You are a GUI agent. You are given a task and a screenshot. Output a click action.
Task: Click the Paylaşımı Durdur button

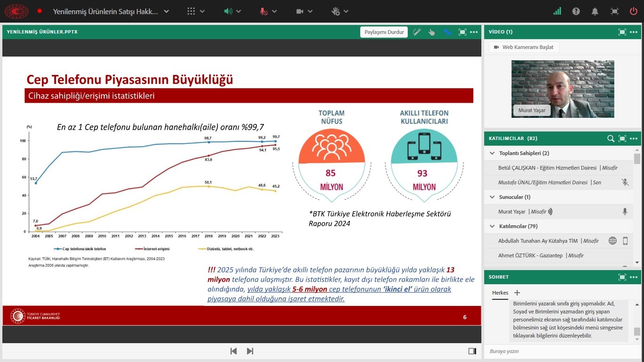point(384,32)
